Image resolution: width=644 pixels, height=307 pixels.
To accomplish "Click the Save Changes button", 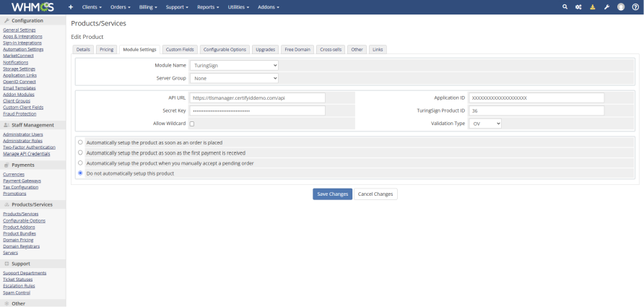I will click(332, 194).
